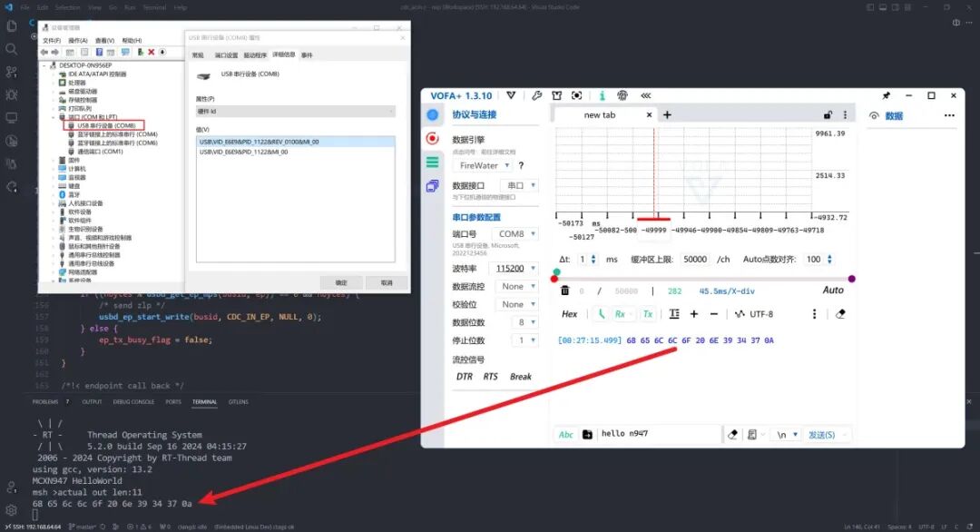Open the three-dot menu beside 数据 panel
The image size is (980, 532).
point(949,115)
